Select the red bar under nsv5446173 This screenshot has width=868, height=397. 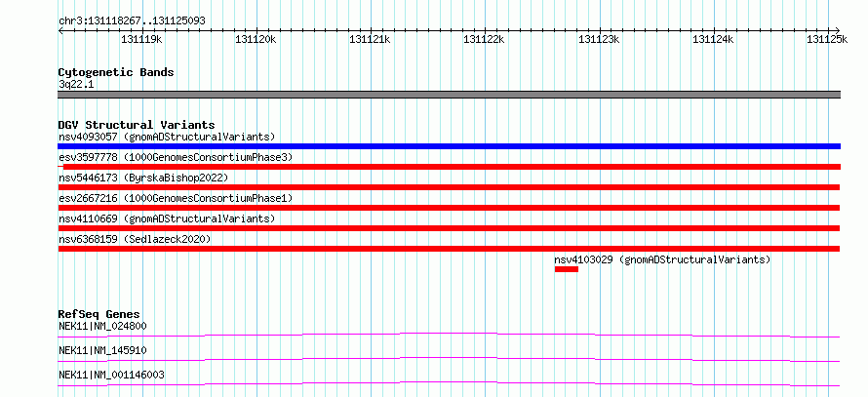[x=449, y=187]
